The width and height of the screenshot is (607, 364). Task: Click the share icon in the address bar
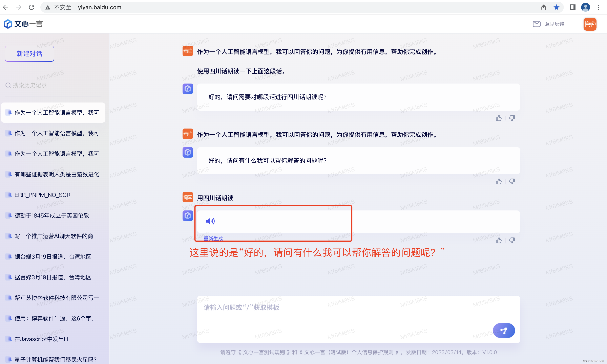(x=543, y=7)
